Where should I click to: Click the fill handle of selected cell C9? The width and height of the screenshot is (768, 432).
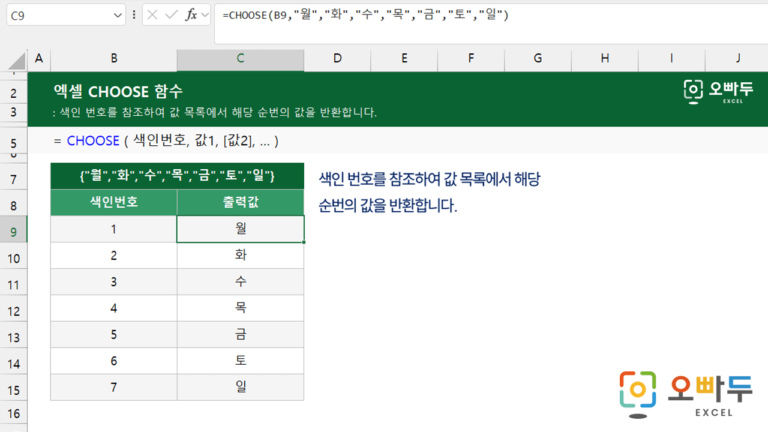point(304,242)
